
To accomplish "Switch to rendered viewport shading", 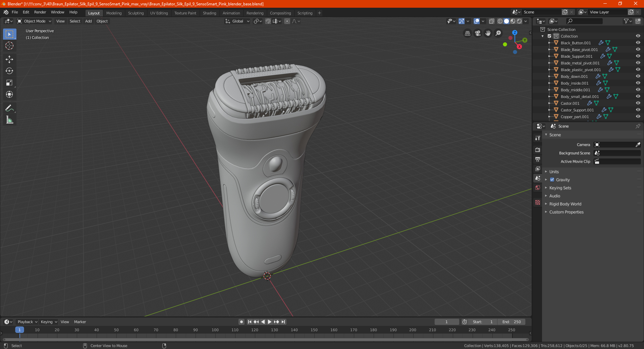I will (x=519, y=21).
